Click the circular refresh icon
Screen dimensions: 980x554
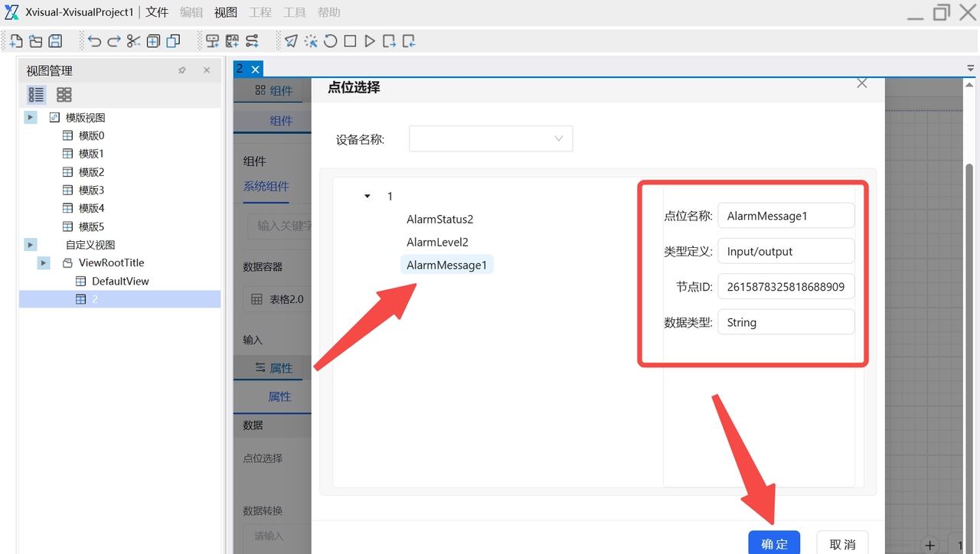[x=331, y=41]
